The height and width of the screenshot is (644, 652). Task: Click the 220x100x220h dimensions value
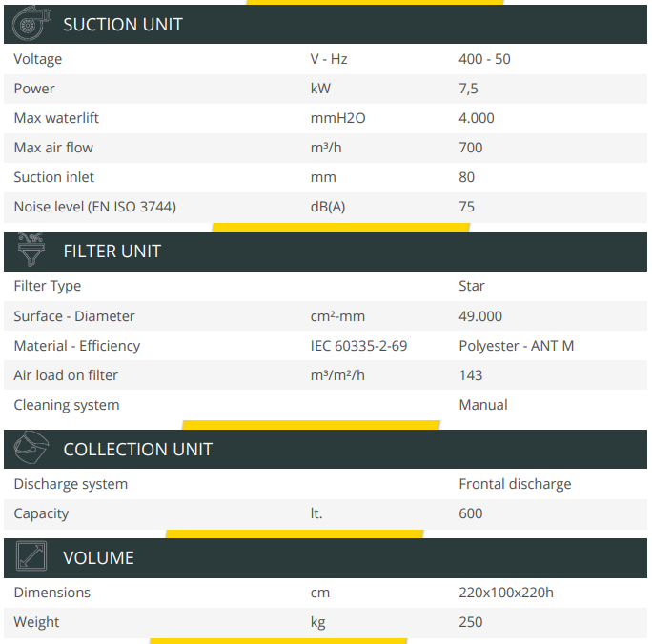[x=506, y=593]
